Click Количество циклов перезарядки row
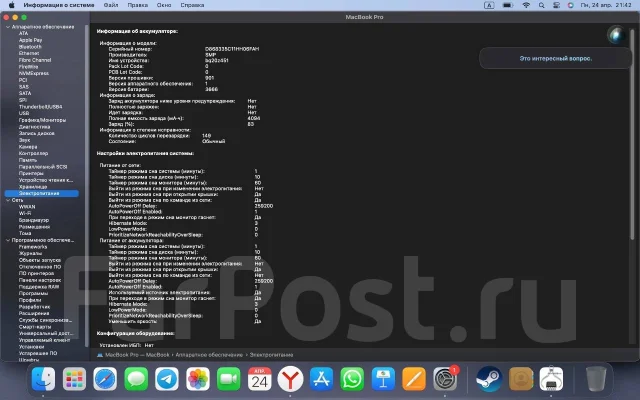This screenshot has width=640, height=400. [160, 136]
